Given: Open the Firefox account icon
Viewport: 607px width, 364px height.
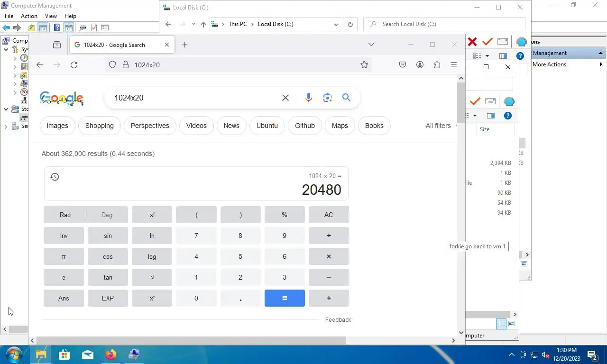Looking at the screenshot, I should (420, 64).
